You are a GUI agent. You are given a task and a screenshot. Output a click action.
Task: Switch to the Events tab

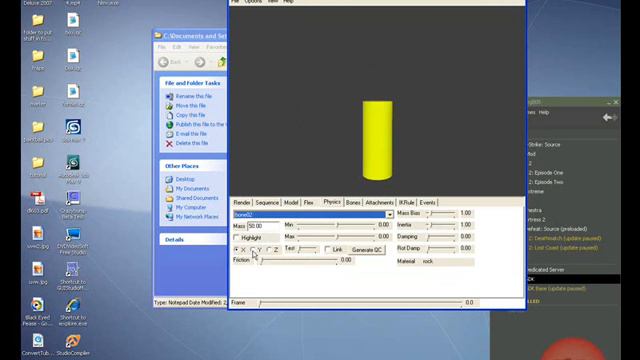[x=427, y=203]
